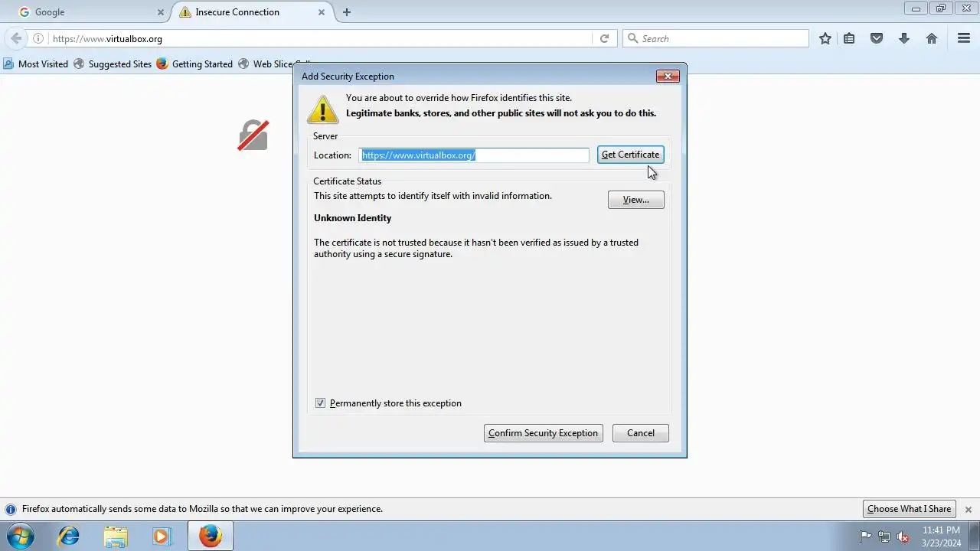Viewport: 980px width, 551px height.
Task: Select the Insecure Connection tab
Action: tap(250, 12)
